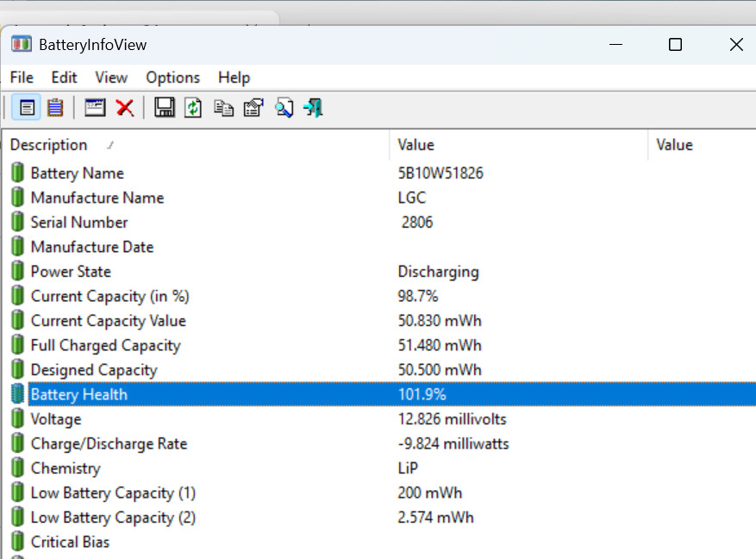Open the Options menu
The height and width of the screenshot is (559, 756).
pos(172,78)
